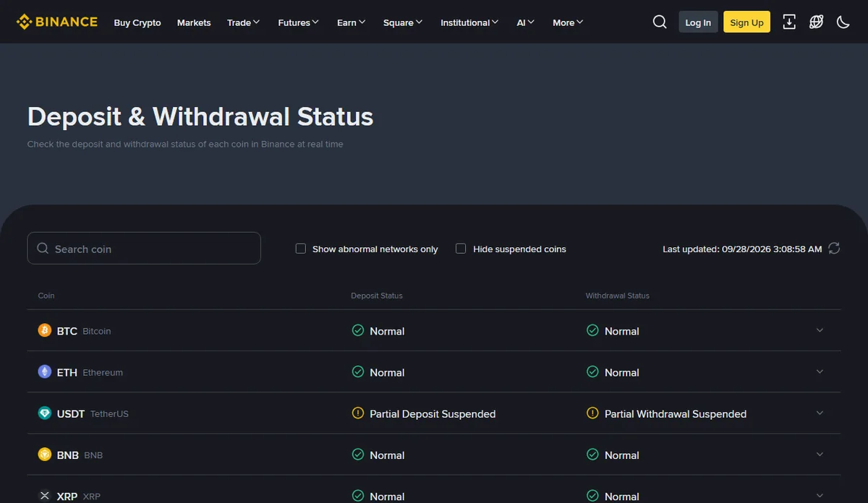
Task: Open the language globe icon
Action: click(816, 22)
